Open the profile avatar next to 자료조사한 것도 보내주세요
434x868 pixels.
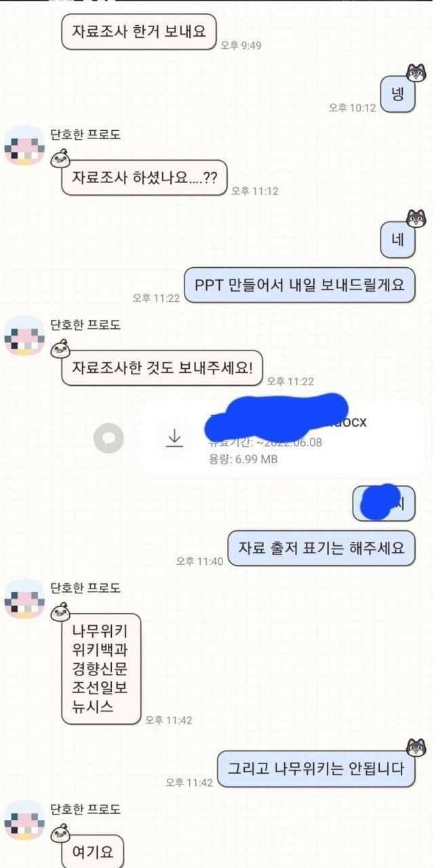pos(25,335)
